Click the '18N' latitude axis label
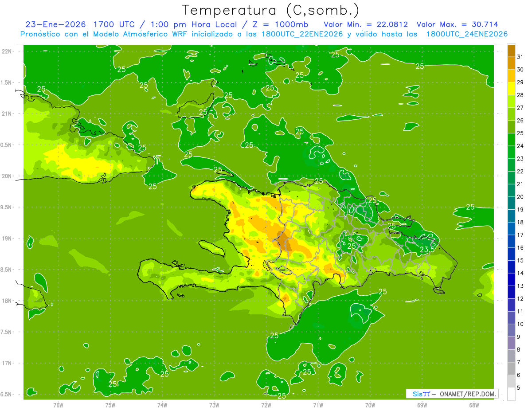The height and width of the screenshot is (411, 532). [x=7, y=301]
